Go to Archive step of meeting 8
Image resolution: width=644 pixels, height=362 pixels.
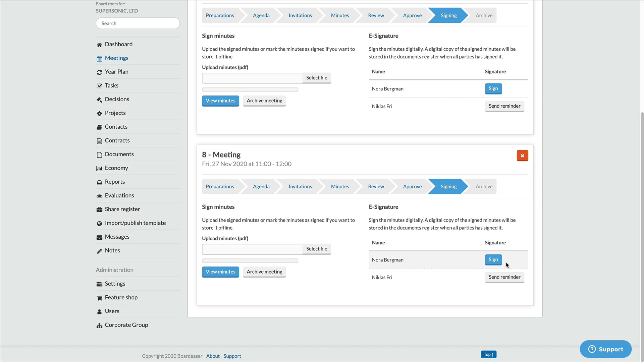tap(484, 186)
